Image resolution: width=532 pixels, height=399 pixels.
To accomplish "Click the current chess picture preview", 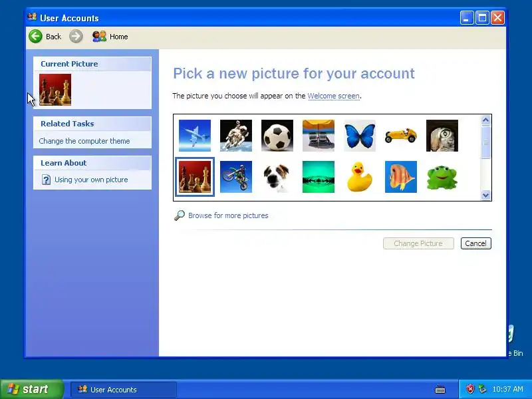I will pyautogui.click(x=55, y=90).
